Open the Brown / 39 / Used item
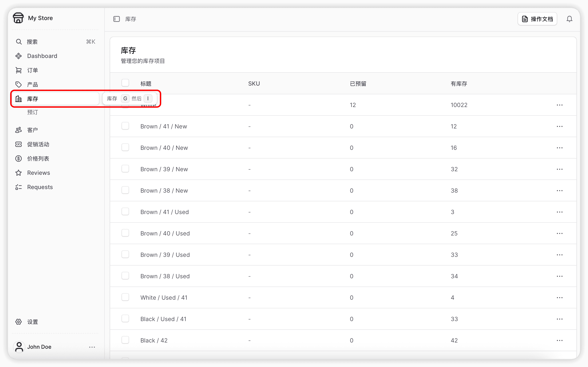Viewport: 588px width, 367px height. 165,255
